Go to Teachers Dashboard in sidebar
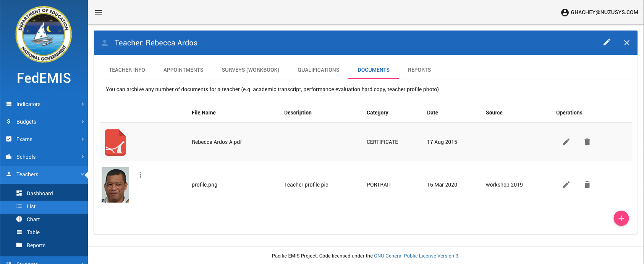Image resolution: width=644 pixels, height=264 pixels. click(40, 193)
